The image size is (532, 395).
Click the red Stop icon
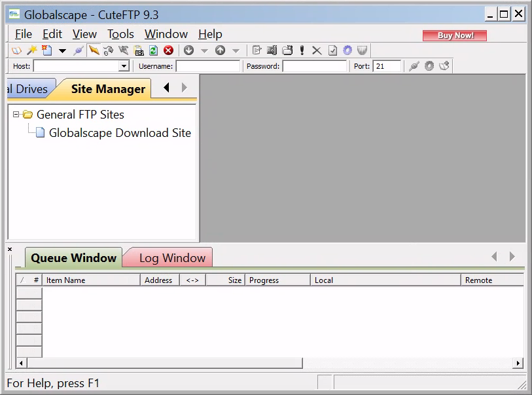169,50
